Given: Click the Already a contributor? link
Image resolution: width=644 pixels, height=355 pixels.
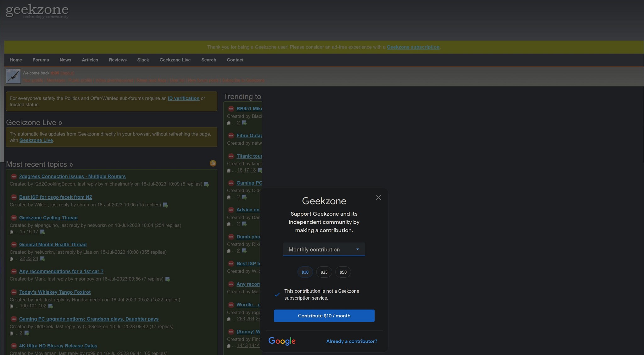Looking at the screenshot, I should 352,341.
